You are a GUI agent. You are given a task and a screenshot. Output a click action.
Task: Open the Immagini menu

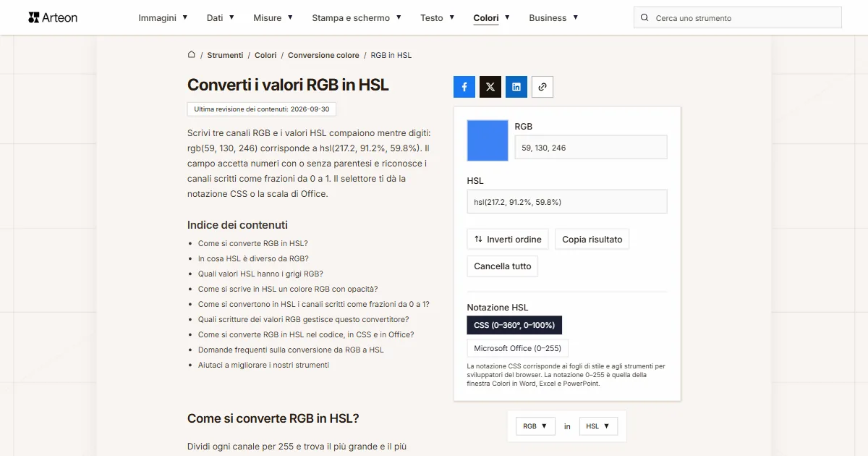(163, 17)
